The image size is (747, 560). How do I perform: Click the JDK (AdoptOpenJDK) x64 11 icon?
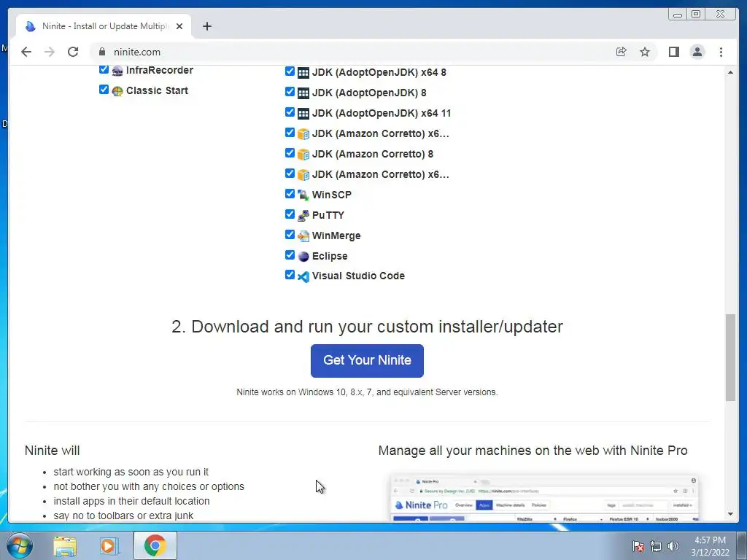tap(303, 114)
